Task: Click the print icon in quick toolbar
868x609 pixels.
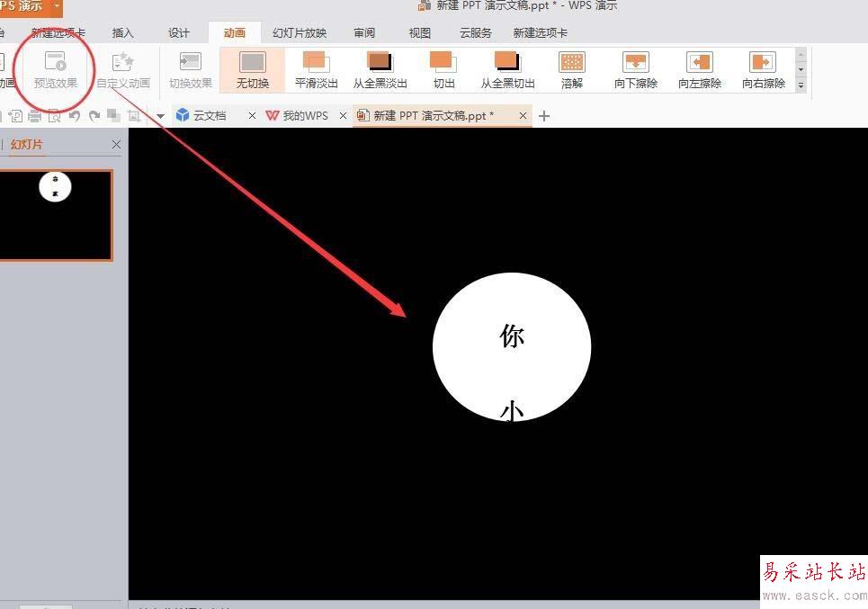Action: [34, 116]
